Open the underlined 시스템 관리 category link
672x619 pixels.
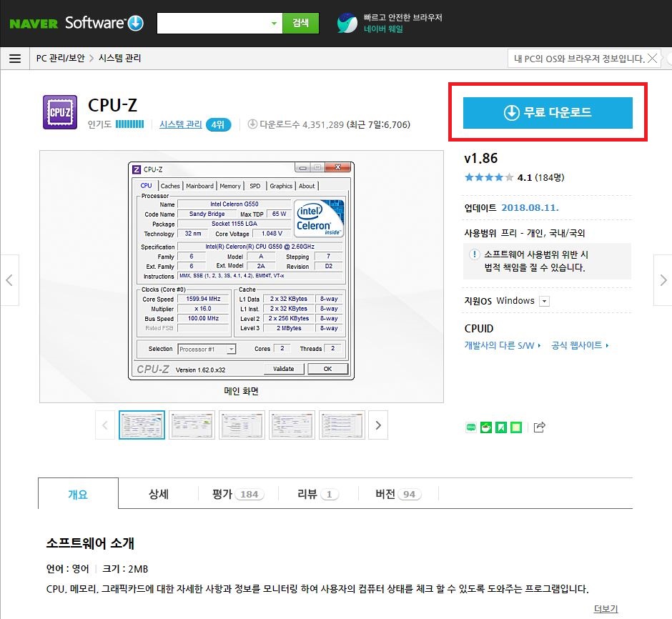(180, 124)
